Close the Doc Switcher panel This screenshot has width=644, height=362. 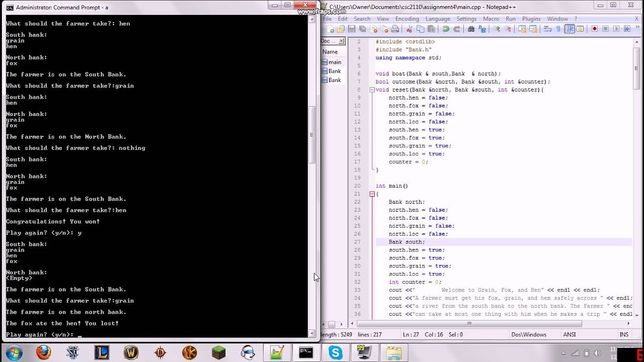(x=341, y=41)
